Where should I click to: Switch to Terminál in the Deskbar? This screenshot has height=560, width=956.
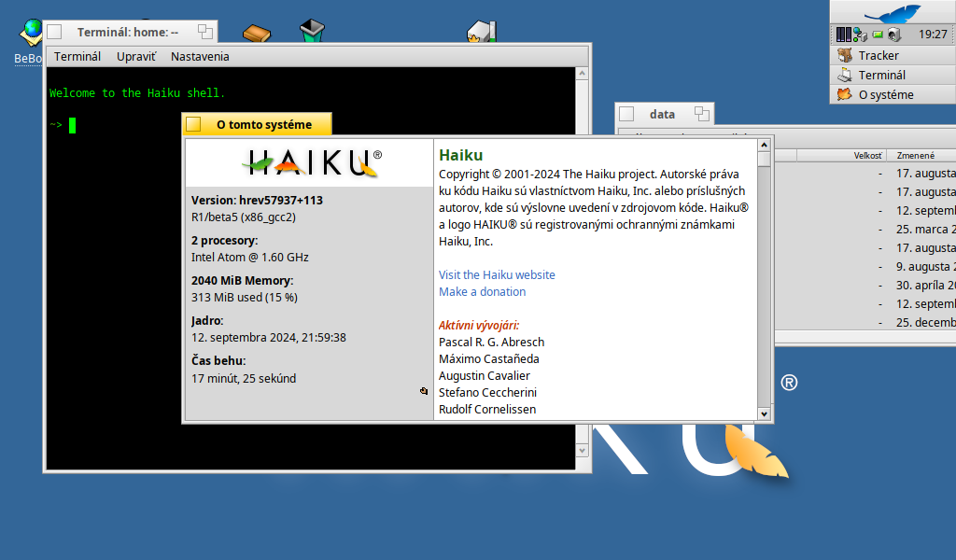point(893,75)
